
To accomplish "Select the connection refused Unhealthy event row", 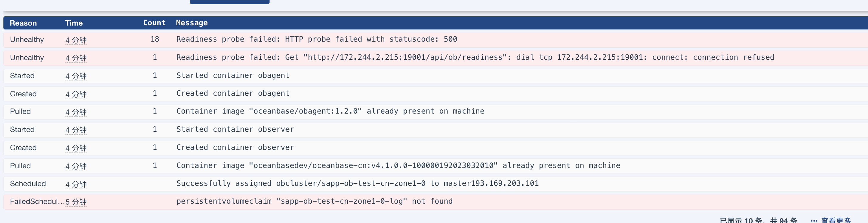I will click(x=436, y=57).
